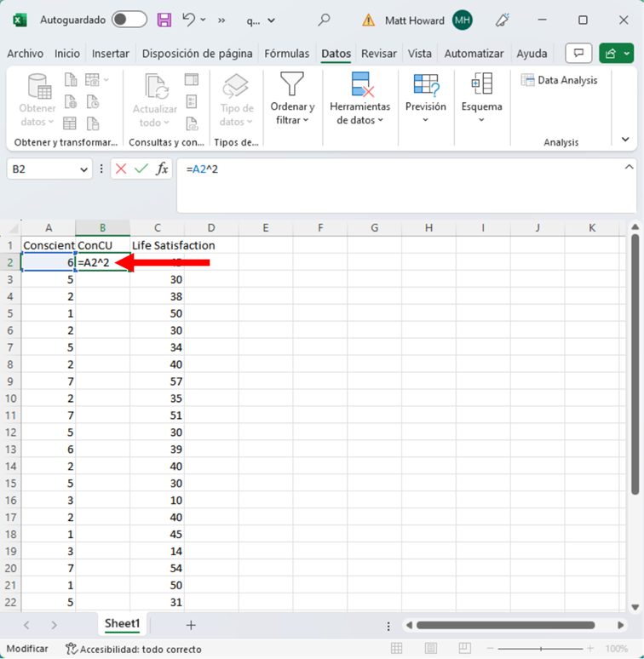Confirm formula with the green checkmark
This screenshot has height=659, width=644.
click(141, 169)
